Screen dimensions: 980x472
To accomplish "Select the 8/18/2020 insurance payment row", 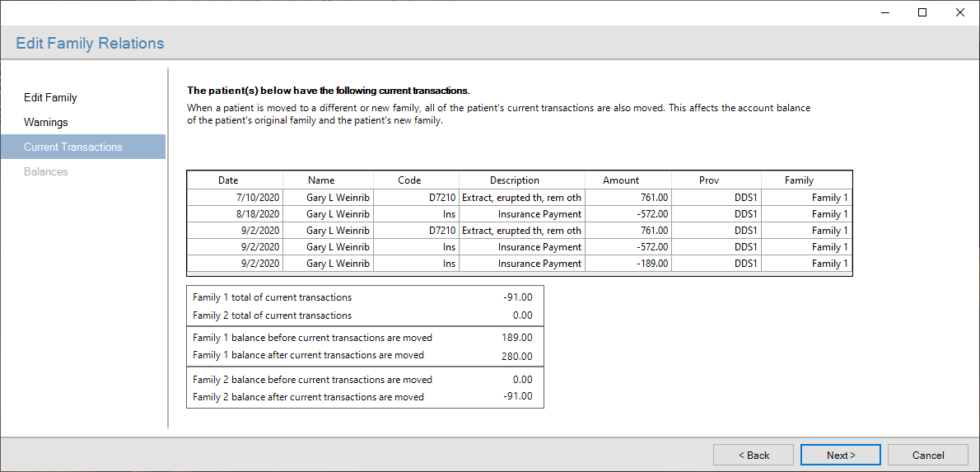I will click(x=518, y=214).
